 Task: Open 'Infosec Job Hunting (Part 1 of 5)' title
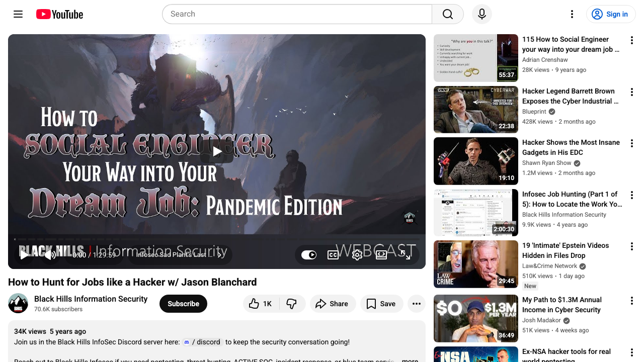[x=573, y=199]
